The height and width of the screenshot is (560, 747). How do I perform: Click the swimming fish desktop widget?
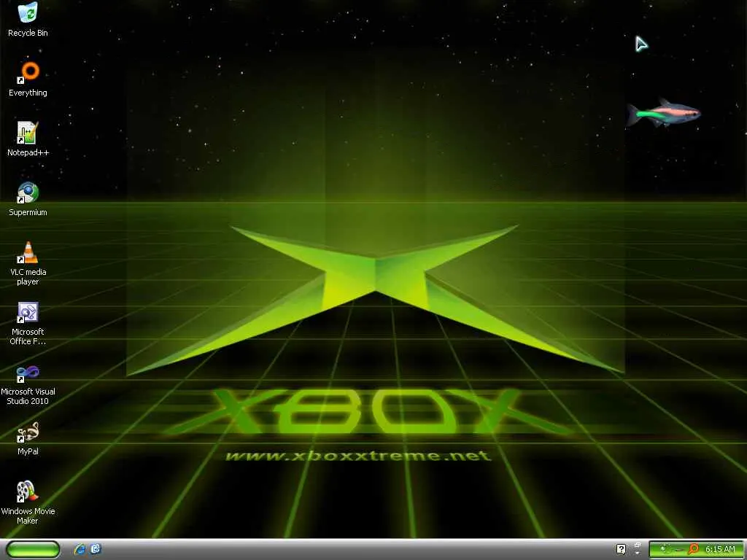663,114
